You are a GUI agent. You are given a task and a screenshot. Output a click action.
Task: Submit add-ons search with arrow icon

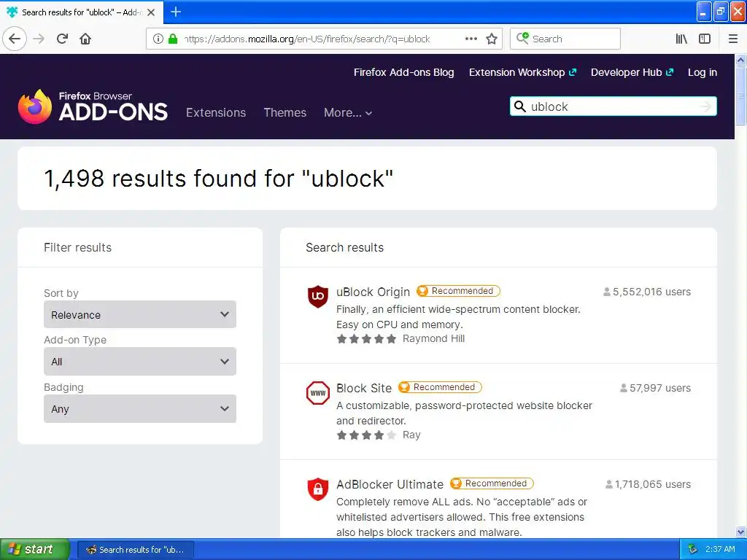pos(706,106)
